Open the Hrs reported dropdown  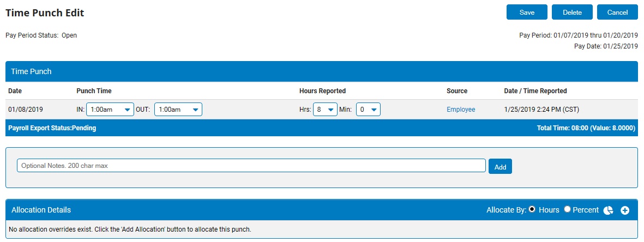(325, 110)
